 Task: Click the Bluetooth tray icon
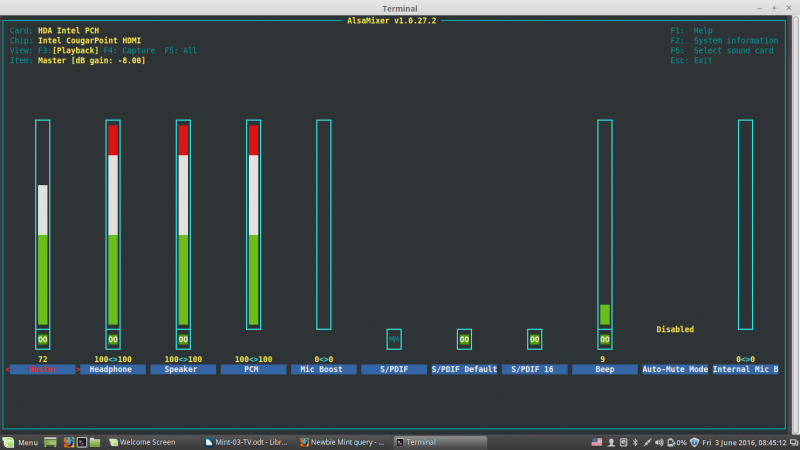[x=635, y=442]
